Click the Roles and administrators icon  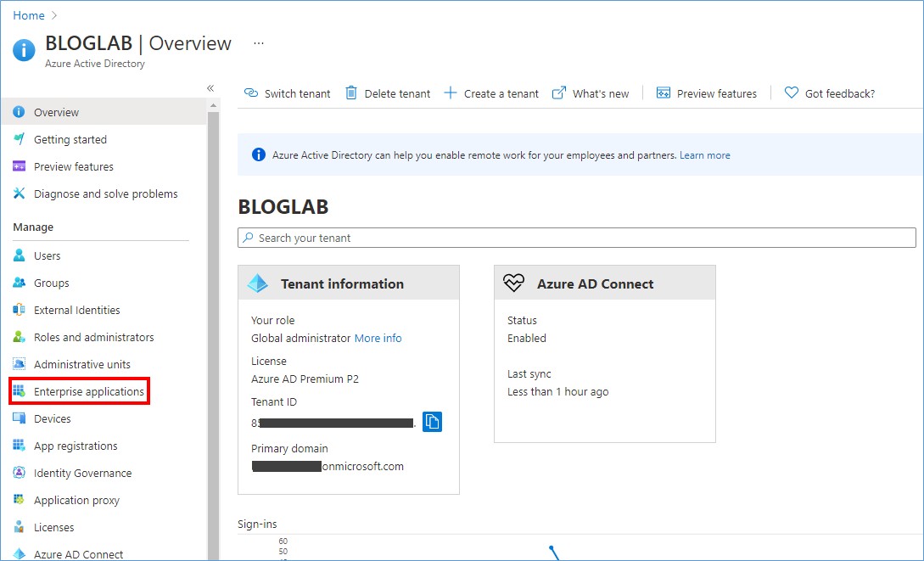pyautogui.click(x=19, y=336)
